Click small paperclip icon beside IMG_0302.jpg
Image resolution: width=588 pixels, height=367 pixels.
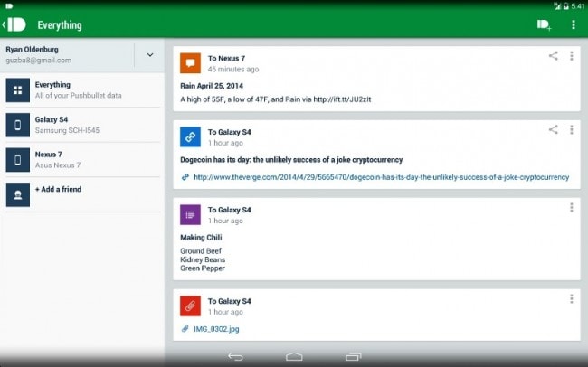[x=185, y=329]
